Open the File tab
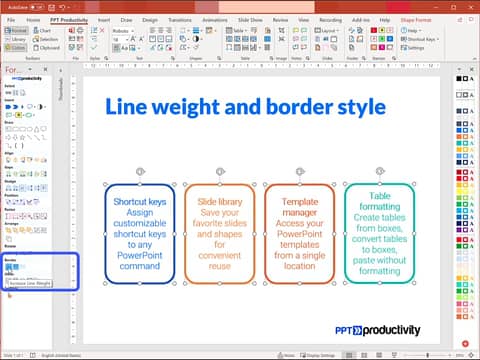Viewport: 480px width, 360px height. 11,20
